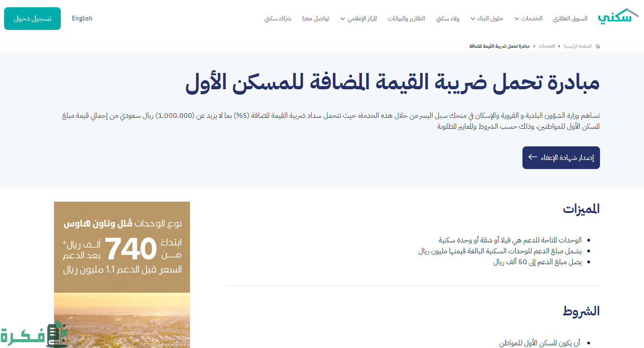Click the إصدار شهادة الإعفاء button
The width and height of the screenshot is (644, 348).
coord(561,158)
